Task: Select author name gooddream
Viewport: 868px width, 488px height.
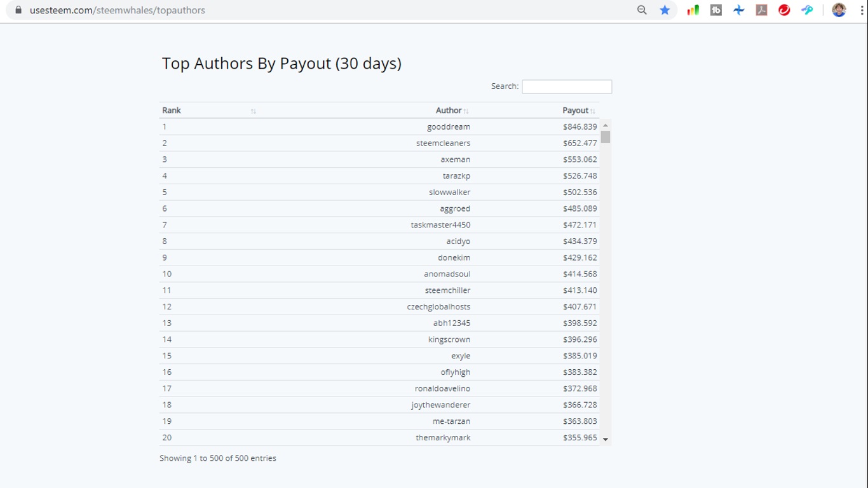Action: pyautogui.click(x=449, y=126)
